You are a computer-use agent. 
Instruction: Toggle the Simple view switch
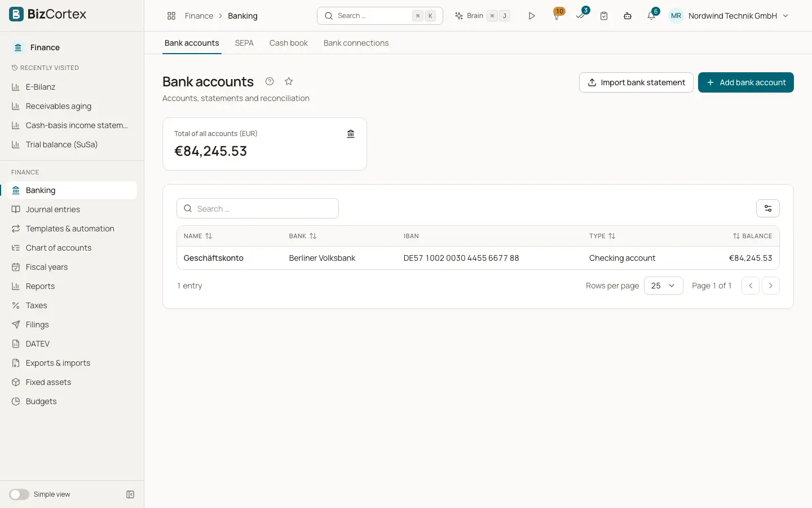[x=19, y=494]
